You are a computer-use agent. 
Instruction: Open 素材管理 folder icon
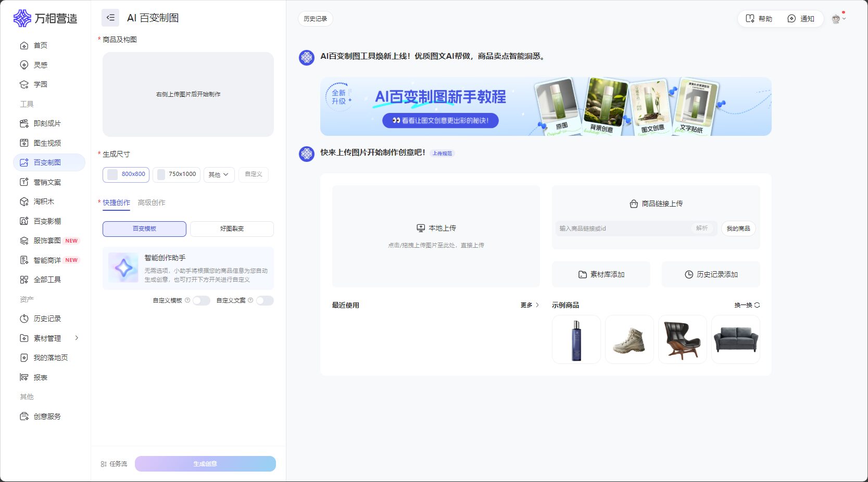coord(24,338)
